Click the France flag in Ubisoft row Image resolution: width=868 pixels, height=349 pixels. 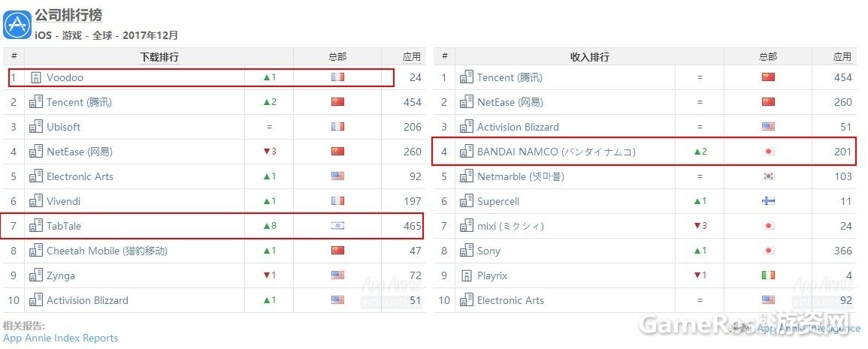click(x=337, y=127)
